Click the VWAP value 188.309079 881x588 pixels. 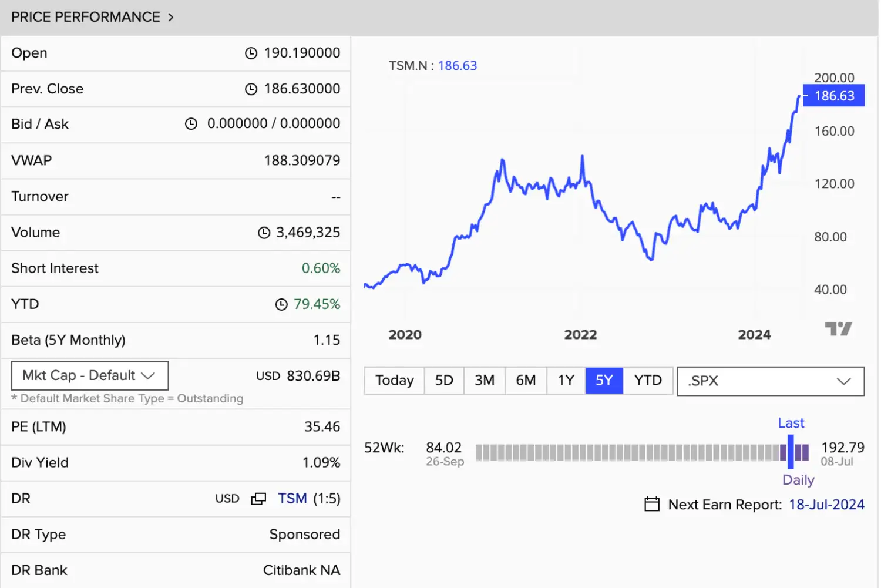point(302,160)
